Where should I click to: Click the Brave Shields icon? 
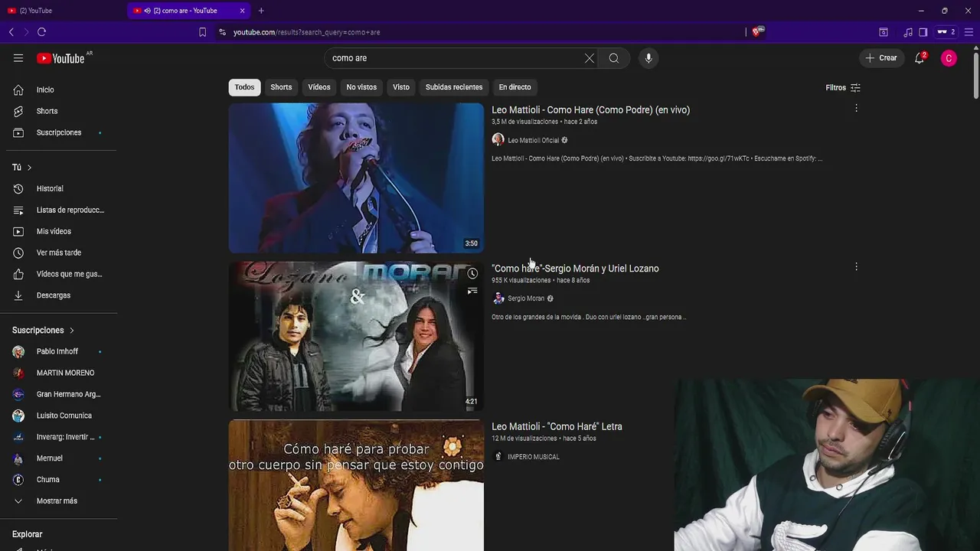point(757,31)
